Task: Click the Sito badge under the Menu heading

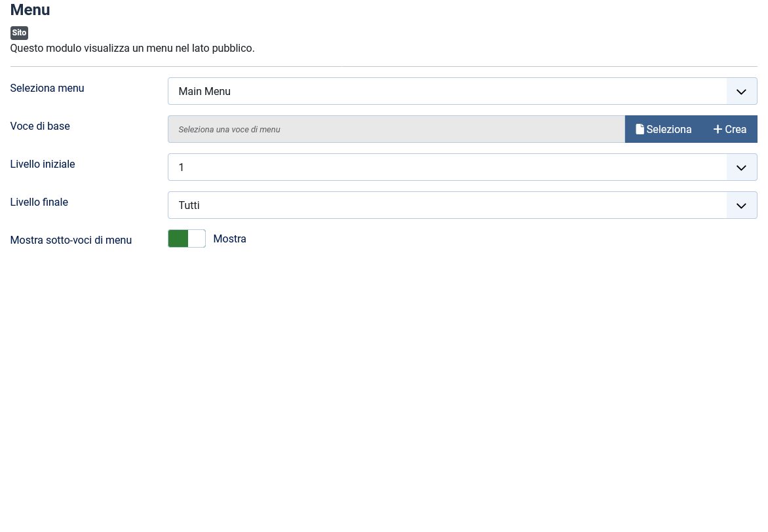Action: 19,33
